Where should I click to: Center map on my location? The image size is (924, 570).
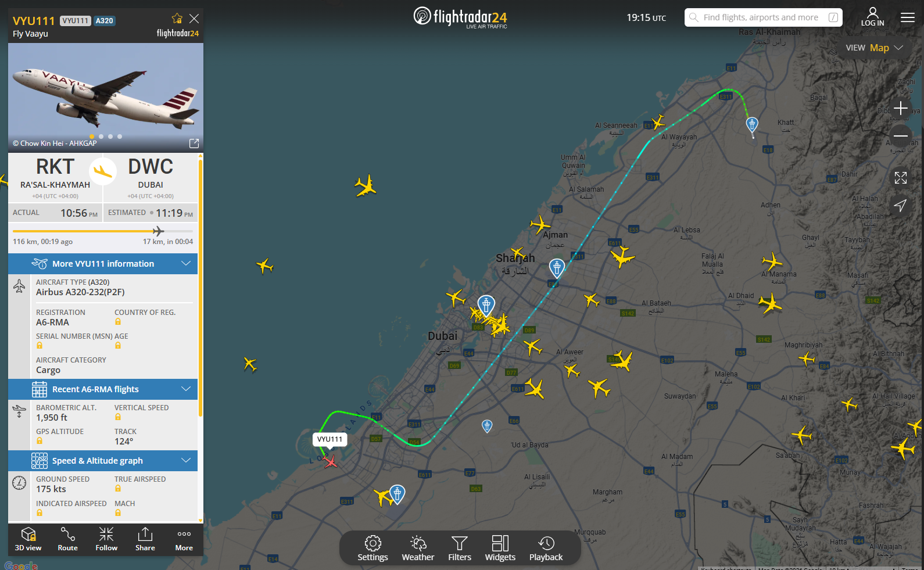[x=901, y=205]
